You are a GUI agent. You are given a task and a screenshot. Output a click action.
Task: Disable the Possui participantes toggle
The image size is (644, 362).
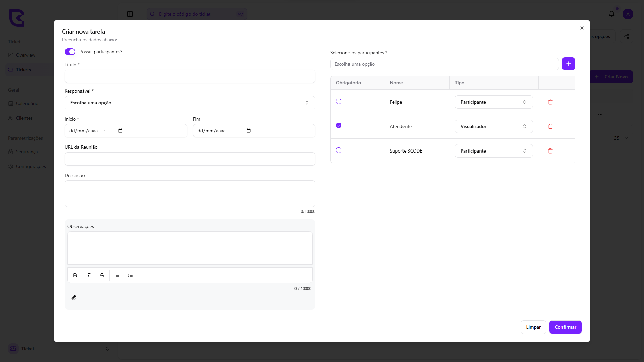tap(70, 52)
